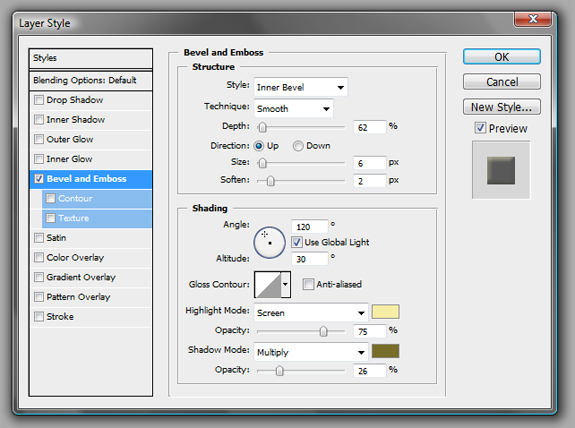Click the Depth value field showing 62
This screenshot has height=428, width=575.
[x=370, y=127]
